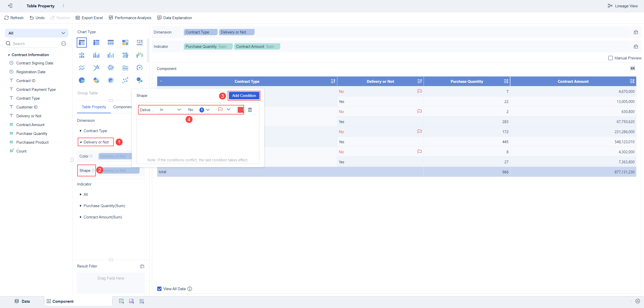644x308 pixels.
Task: Collapse the Contract Type column rows
Action: pos(161,81)
